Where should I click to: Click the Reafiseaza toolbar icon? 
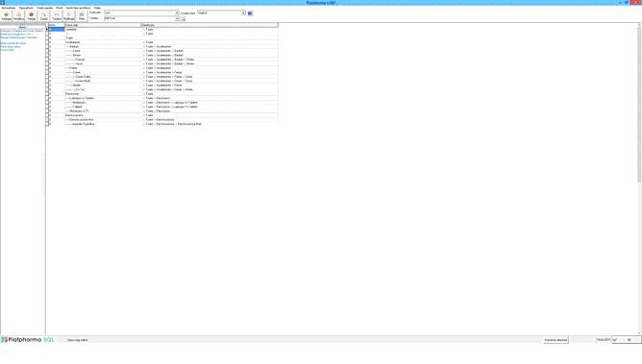click(69, 16)
